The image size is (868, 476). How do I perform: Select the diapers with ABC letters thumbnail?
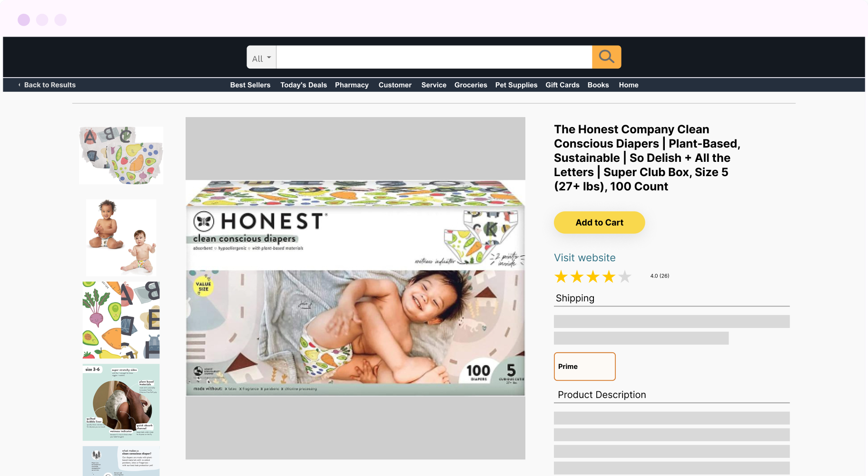coord(121,156)
